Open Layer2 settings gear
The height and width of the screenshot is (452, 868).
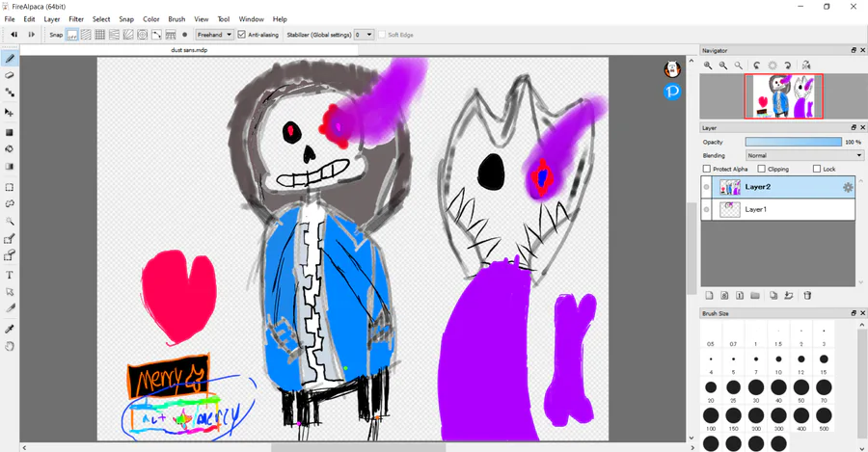848,187
